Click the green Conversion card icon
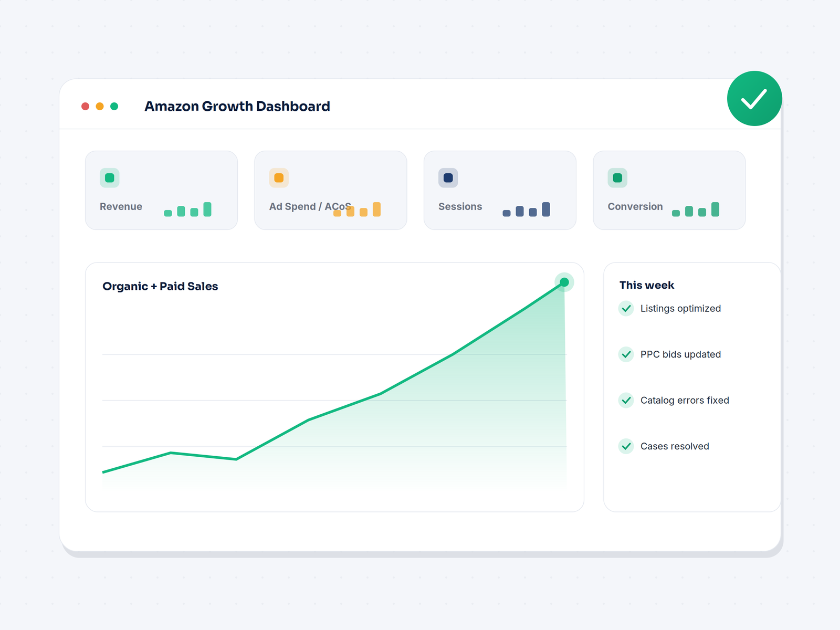Image resolution: width=840 pixels, height=630 pixels. click(617, 178)
